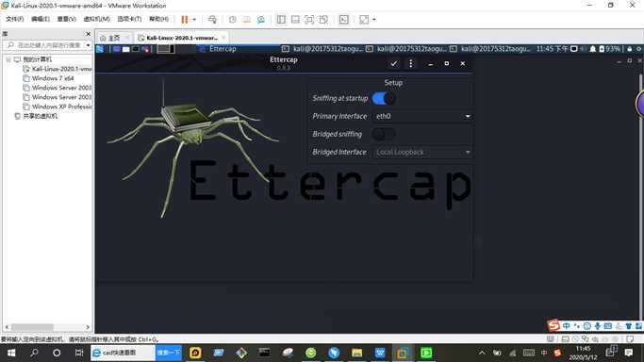
Task: Open the Primary Interface eth0 dropdown
Action: 422,116
